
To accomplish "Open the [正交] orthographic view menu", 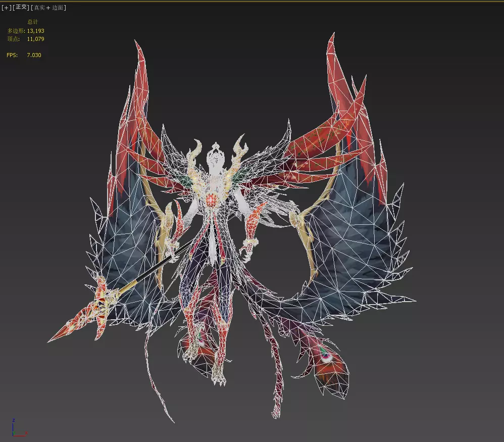I will 21,7.
